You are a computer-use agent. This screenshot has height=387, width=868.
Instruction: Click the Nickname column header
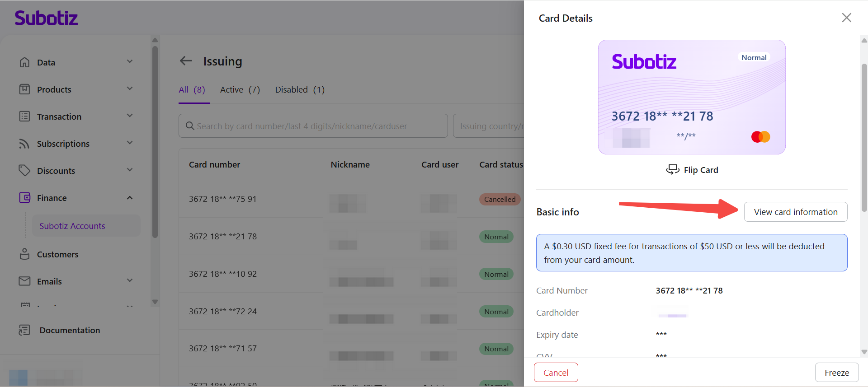pos(350,165)
